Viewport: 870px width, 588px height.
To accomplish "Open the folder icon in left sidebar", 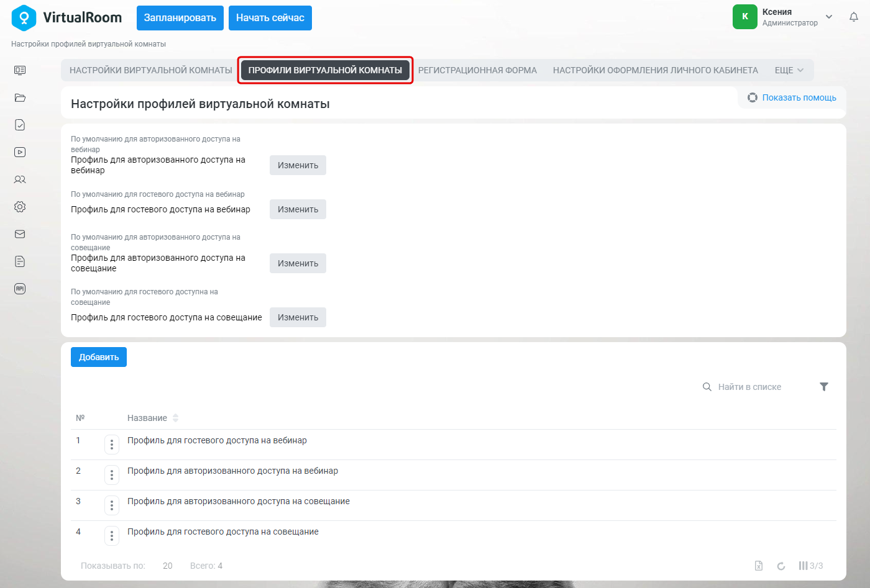I will [20, 97].
